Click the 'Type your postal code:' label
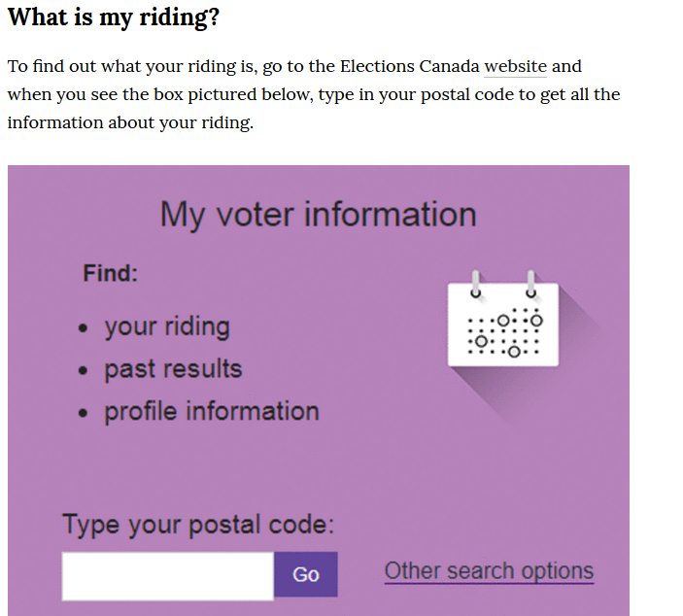The width and height of the screenshot is (683, 616). point(198,525)
